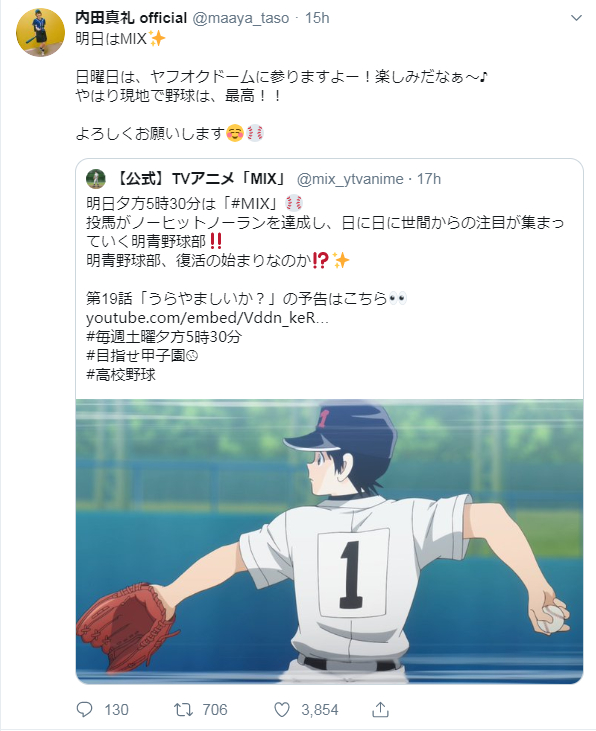The height and width of the screenshot is (731, 596).
Task: Click the 【公式】TVアニメ「MIX」 account name
Action: click(201, 179)
